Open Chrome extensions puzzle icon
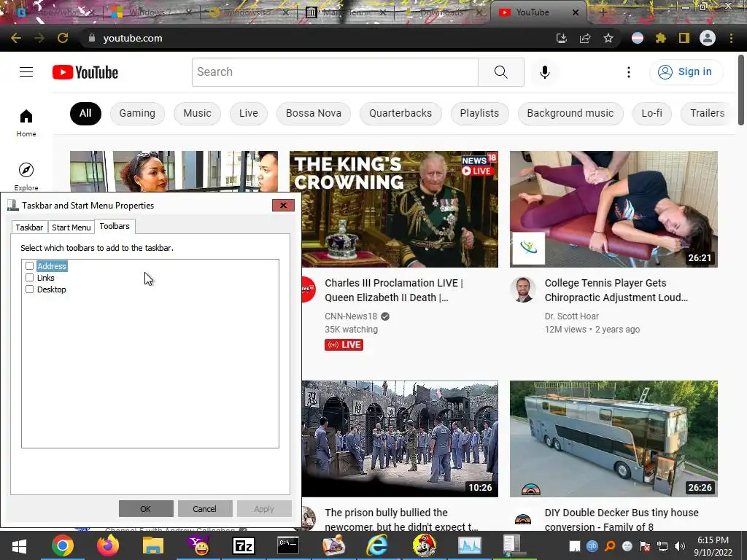The width and height of the screenshot is (747, 560). coord(661,38)
